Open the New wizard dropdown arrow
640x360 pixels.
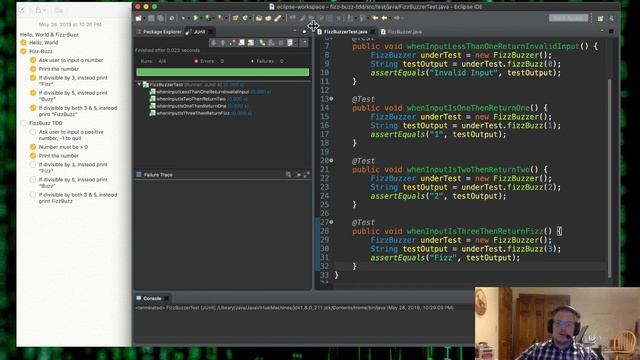pyautogui.click(x=144, y=18)
